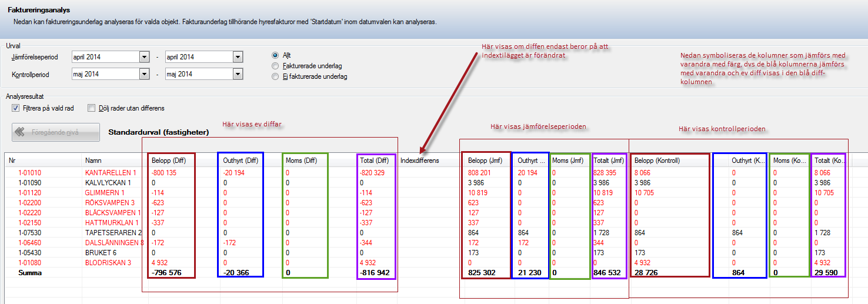Select row 1-01010 in Nr column

pos(29,173)
